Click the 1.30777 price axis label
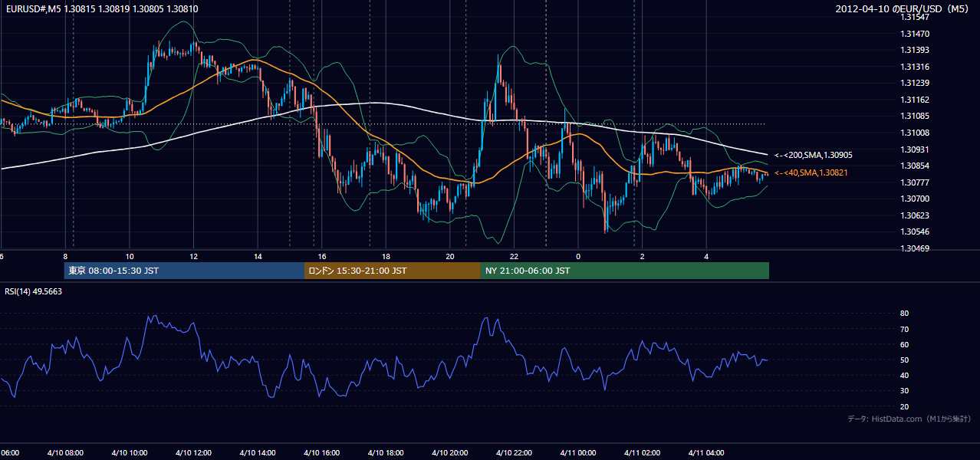 [914, 182]
